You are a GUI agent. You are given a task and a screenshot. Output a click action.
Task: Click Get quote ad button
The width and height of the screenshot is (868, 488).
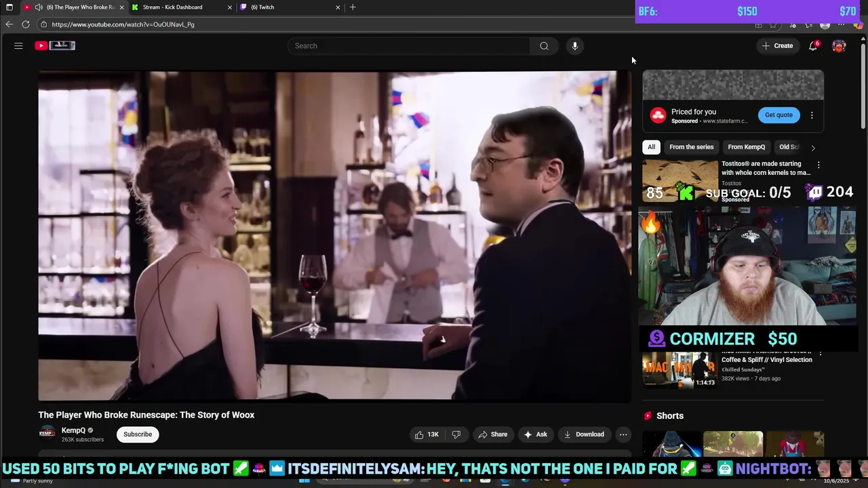point(778,115)
